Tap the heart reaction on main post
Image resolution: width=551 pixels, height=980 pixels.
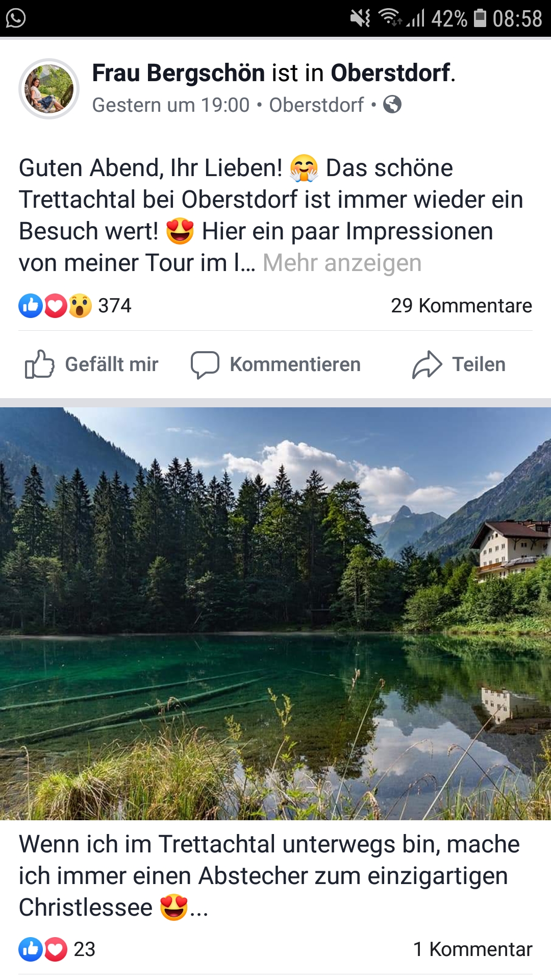pos(56,306)
